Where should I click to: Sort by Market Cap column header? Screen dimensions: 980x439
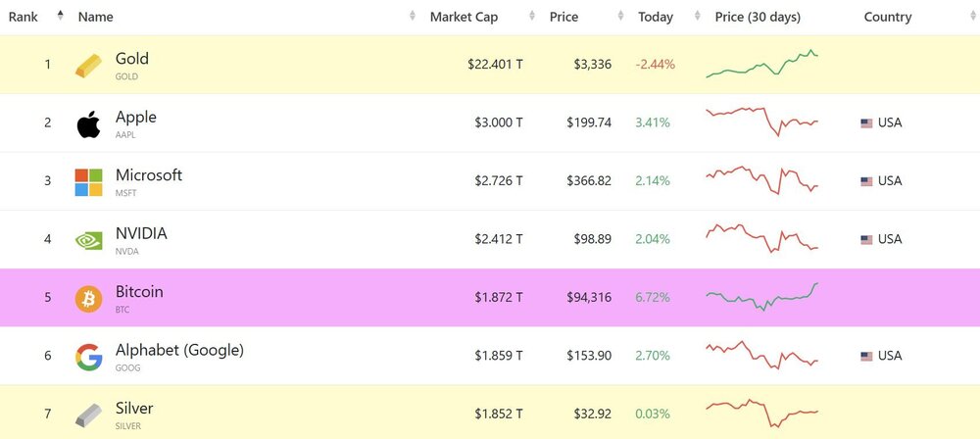coord(465,17)
